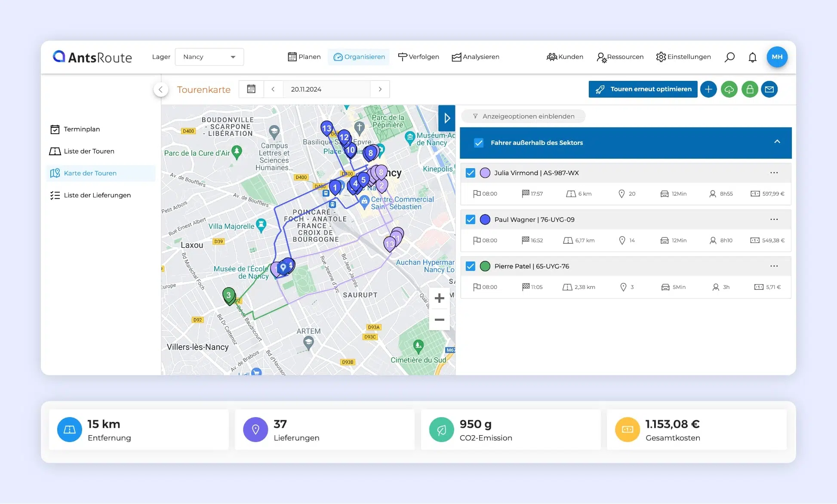837x504 pixels.
Task: Open options menu for Pierre Patel
Action: click(774, 266)
